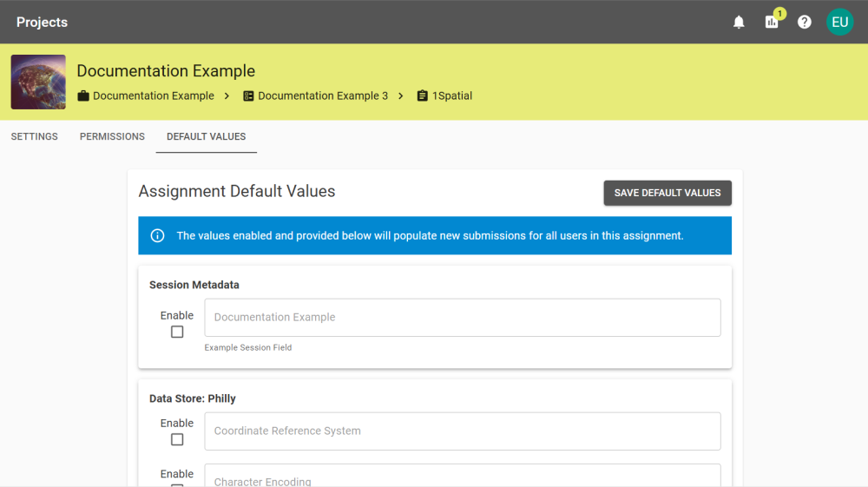
Task: Open the Documentation Example project thumbnail
Action: pos(38,82)
